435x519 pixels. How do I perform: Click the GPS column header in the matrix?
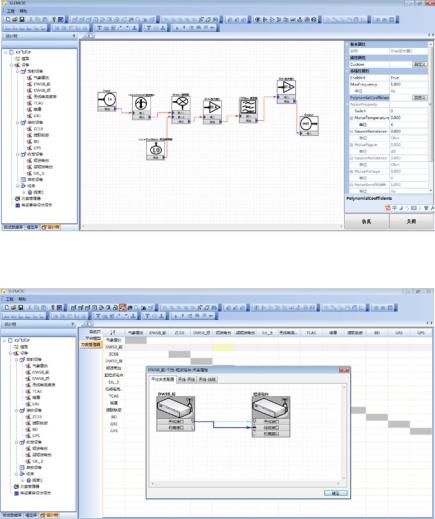(421, 333)
